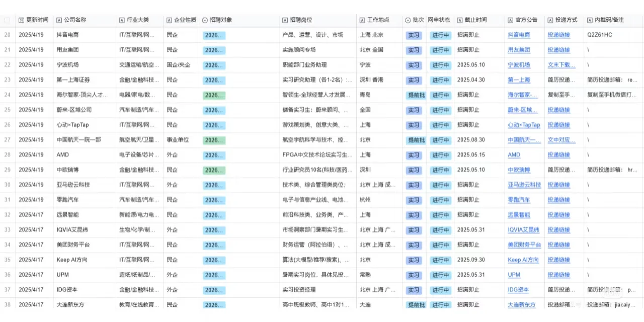Click the text-type icon beside 企业性质 header
The height and width of the screenshot is (322, 644).
[x=169, y=20]
